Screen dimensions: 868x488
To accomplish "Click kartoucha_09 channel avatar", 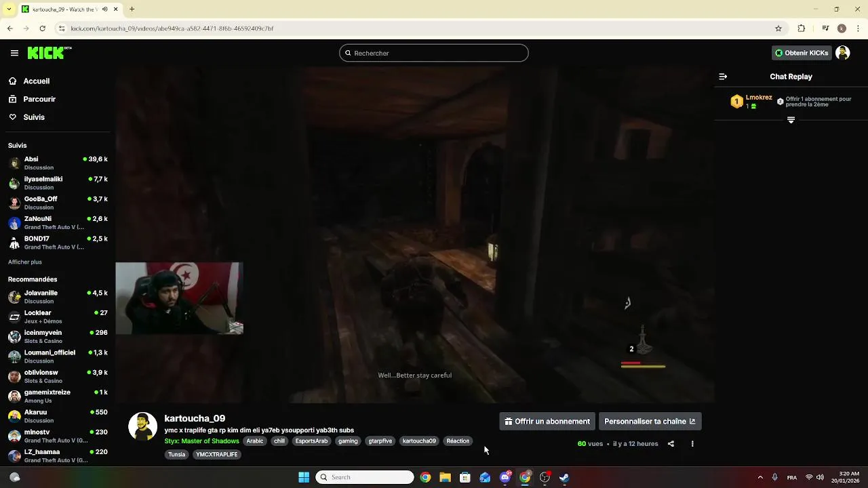I will pyautogui.click(x=142, y=426).
